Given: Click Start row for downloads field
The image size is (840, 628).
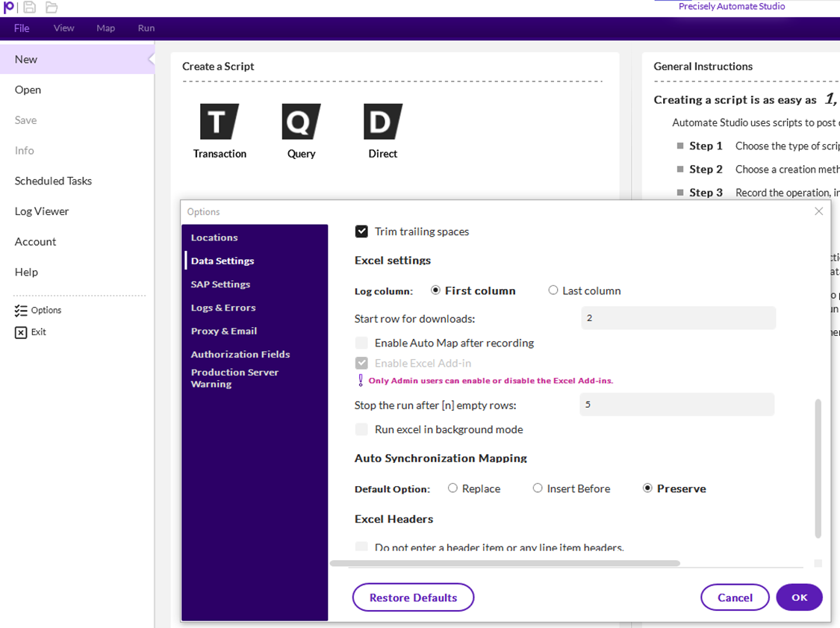Looking at the screenshot, I should tap(678, 318).
